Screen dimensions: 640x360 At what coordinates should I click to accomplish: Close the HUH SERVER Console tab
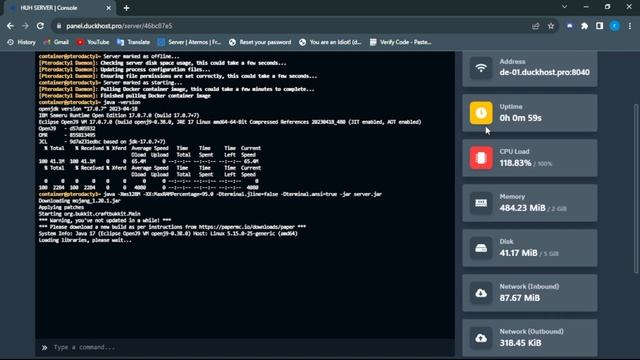coord(108,8)
